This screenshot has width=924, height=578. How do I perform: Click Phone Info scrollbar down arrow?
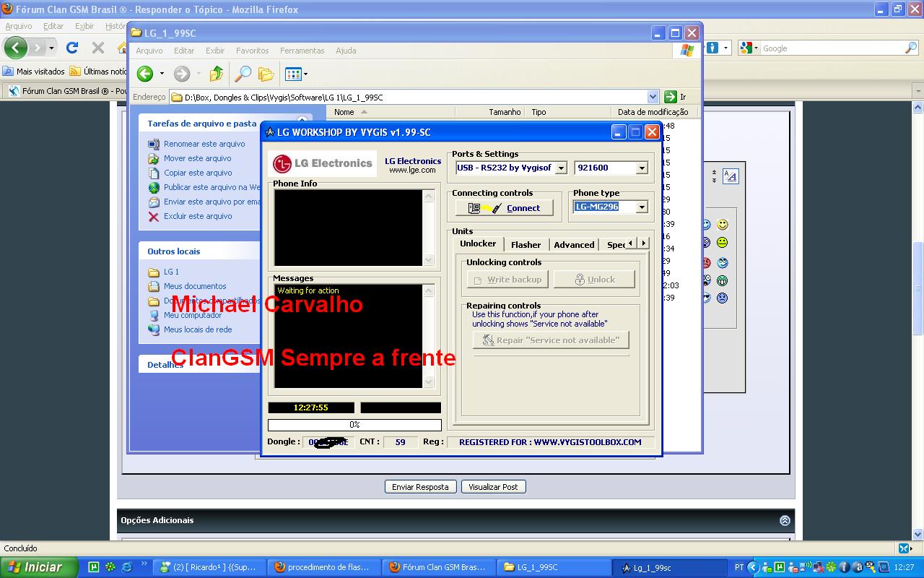[x=429, y=259]
